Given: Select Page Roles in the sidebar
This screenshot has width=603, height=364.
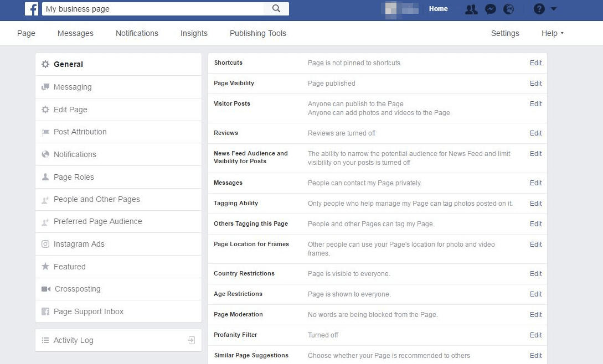Looking at the screenshot, I should [74, 177].
